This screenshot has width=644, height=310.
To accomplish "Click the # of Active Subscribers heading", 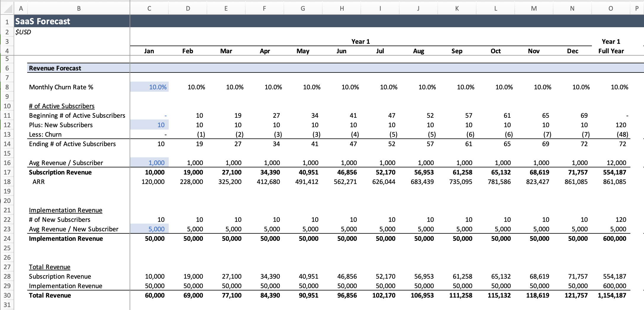I will click(61, 106).
